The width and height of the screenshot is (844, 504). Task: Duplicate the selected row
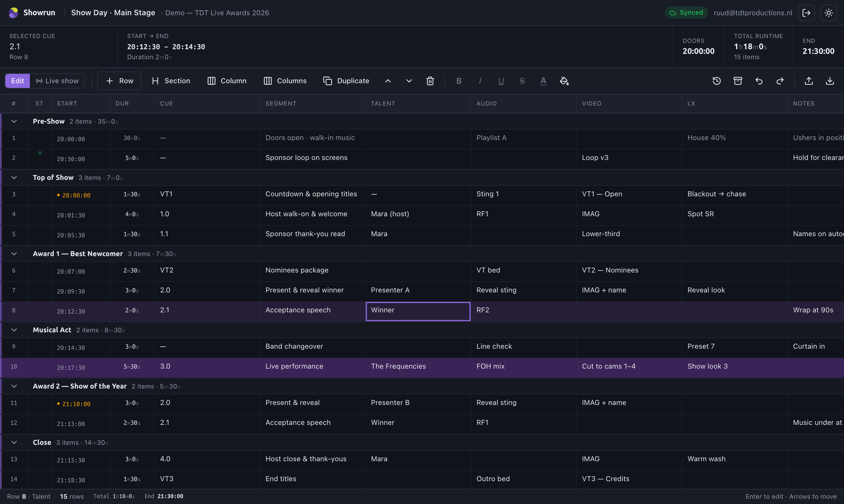(x=346, y=81)
